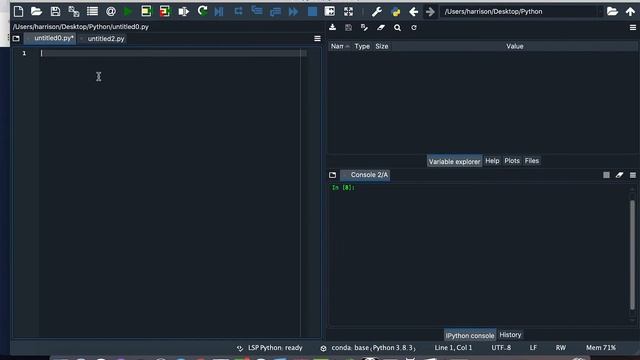Switch to the History tab

point(510,335)
